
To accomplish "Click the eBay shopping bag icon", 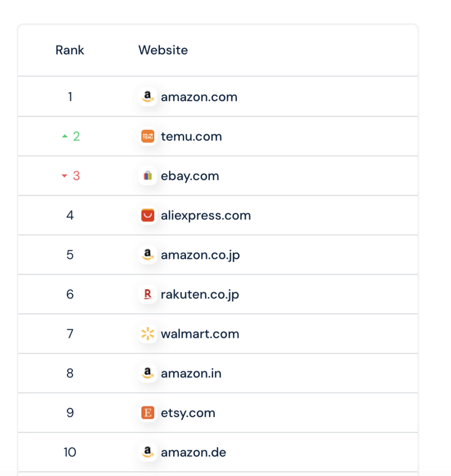I will 148,176.
